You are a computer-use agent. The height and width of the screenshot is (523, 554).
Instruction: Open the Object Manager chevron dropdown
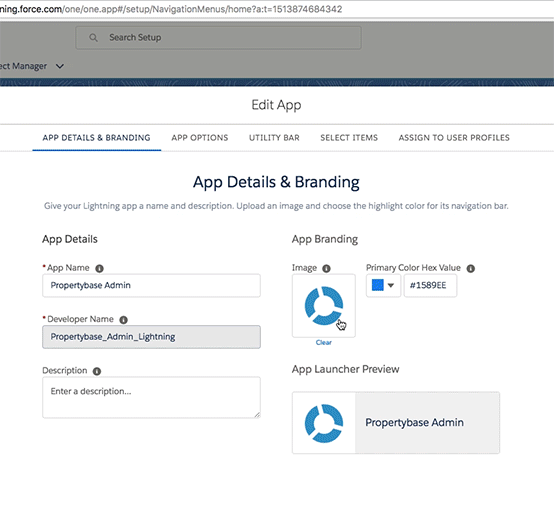coord(60,66)
